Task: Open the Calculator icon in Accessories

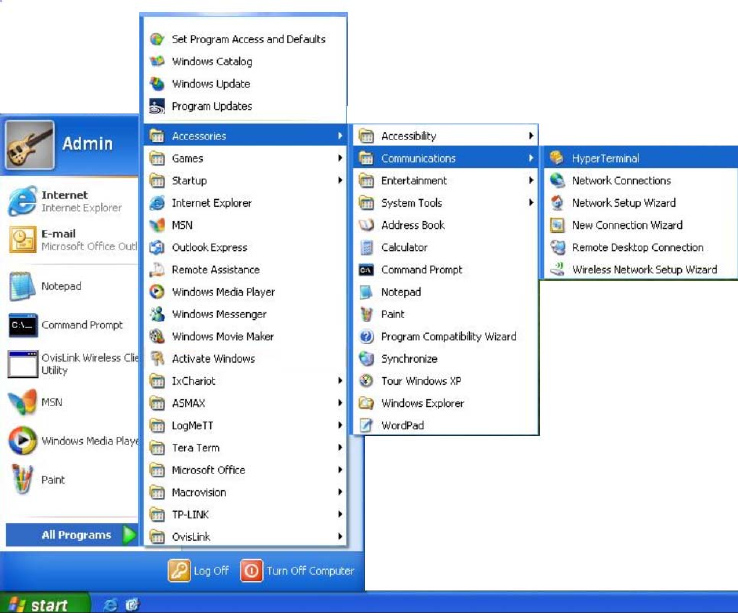Action: [x=366, y=247]
